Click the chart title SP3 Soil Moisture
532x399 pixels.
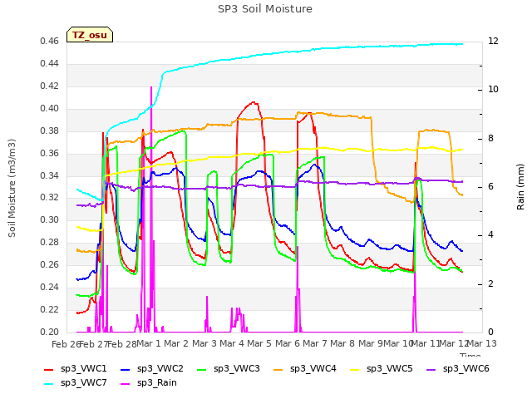265,9
